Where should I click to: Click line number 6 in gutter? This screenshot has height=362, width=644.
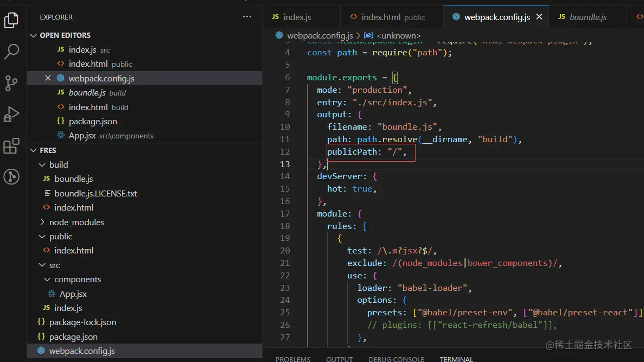coord(288,77)
